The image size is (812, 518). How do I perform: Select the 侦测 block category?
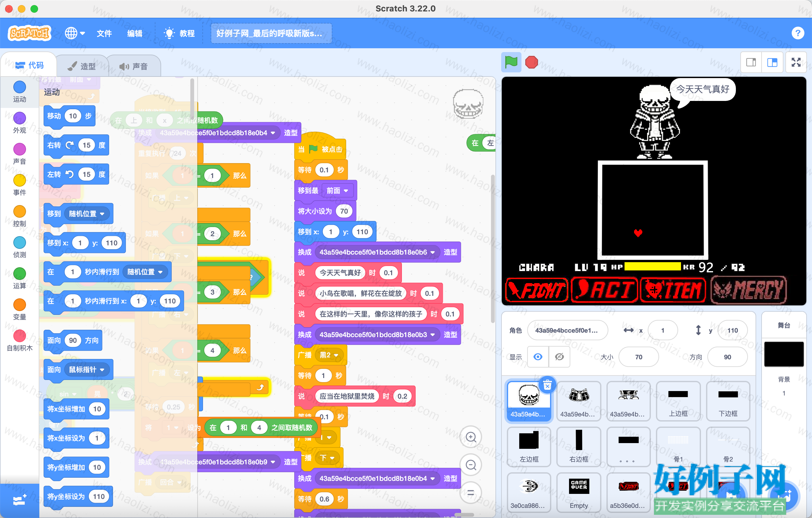[x=20, y=247]
